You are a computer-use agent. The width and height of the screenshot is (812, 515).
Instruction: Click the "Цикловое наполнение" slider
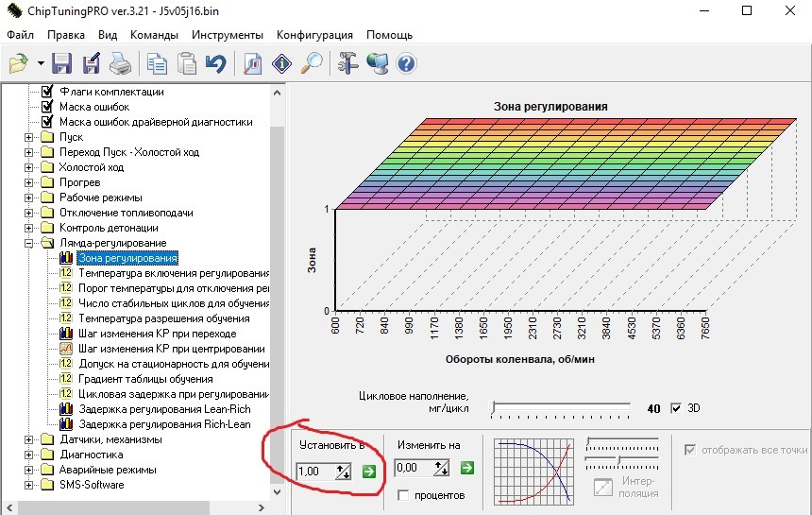coord(561,408)
